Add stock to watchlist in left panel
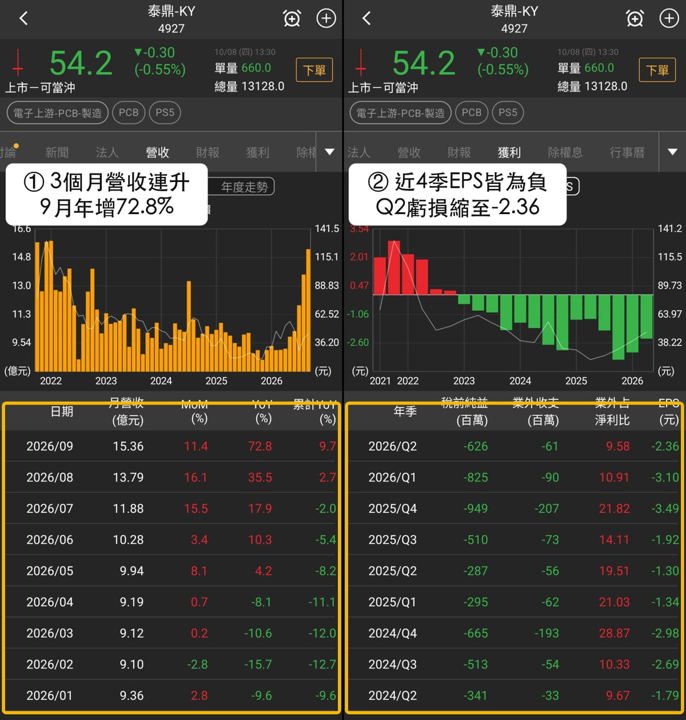This screenshot has height=720, width=686. (x=326, y=18)
